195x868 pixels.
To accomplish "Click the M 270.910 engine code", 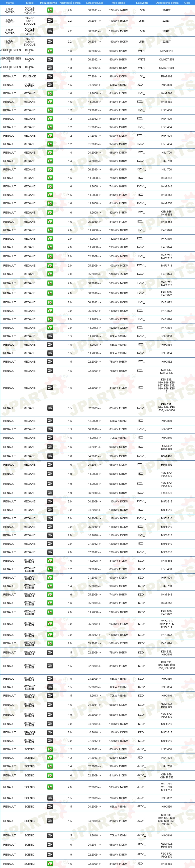I will 167,51.
